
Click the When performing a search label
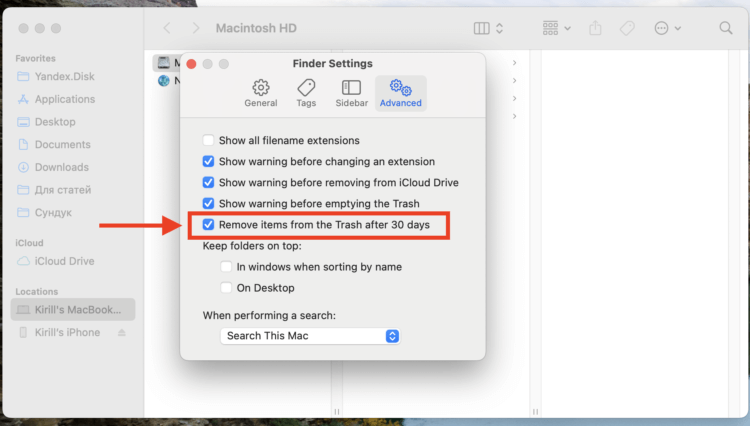click(x=269, y=316)
